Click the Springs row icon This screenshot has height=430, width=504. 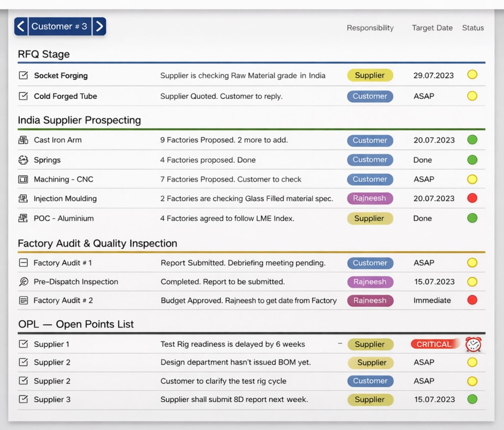(x=23, y=160)
